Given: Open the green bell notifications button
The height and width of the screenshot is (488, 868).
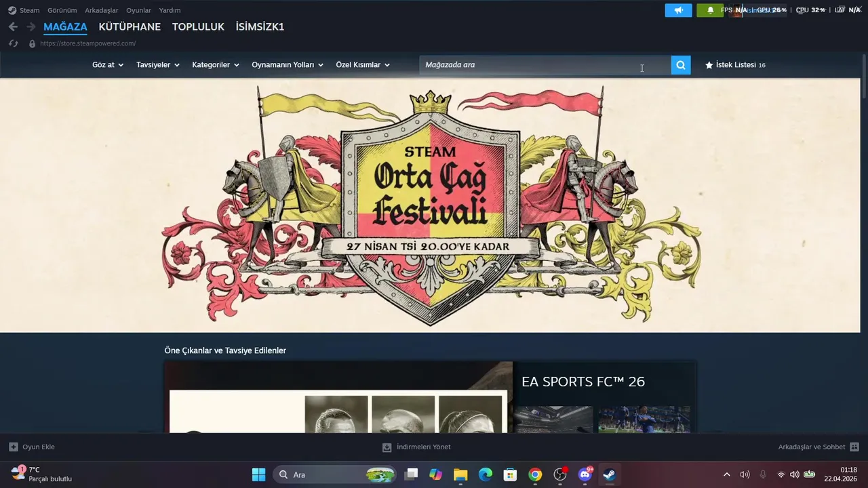Looking at the screenshot, I should [x=710, y=10].
